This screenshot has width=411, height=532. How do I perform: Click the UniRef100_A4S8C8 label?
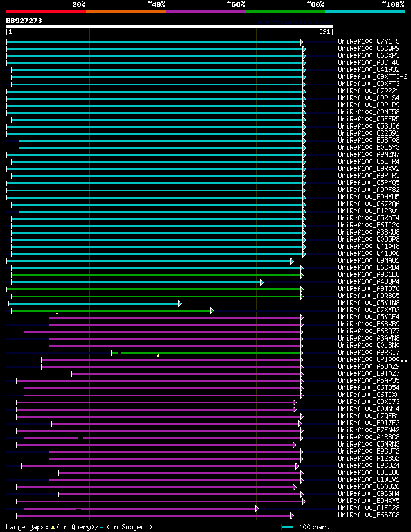point(369,437)
